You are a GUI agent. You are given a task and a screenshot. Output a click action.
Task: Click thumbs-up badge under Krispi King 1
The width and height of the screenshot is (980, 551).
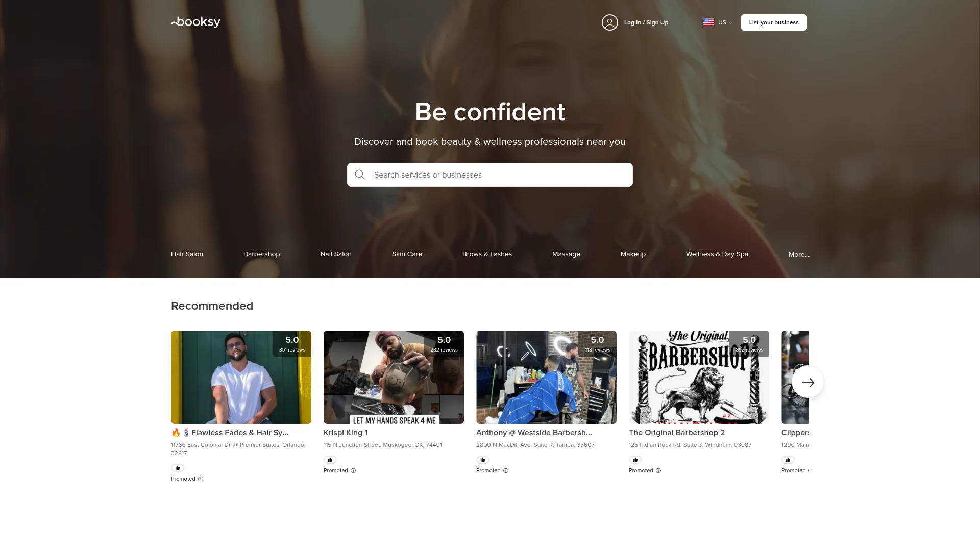(330, 460)
